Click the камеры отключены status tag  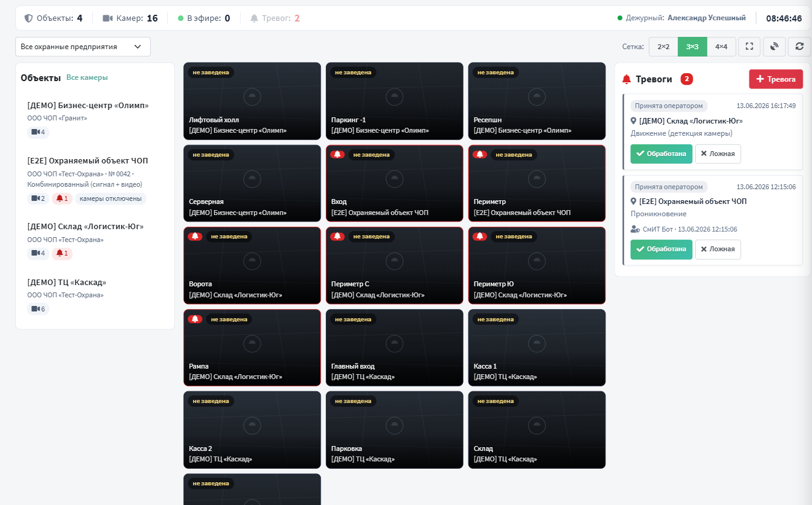111,198
